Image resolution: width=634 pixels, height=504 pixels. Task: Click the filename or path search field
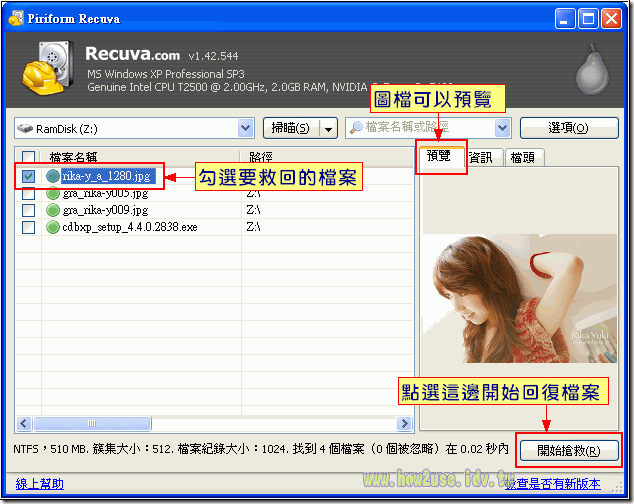(429, 128)
